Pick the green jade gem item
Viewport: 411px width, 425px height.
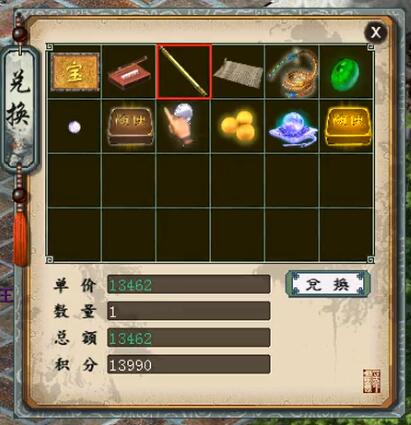(x=345, y=74)
